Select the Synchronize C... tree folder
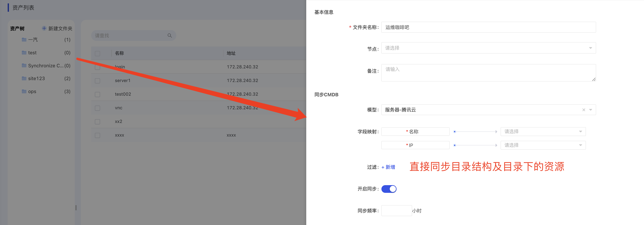The height and width of the screenshot is (225, 644). [x=46, y=65]
